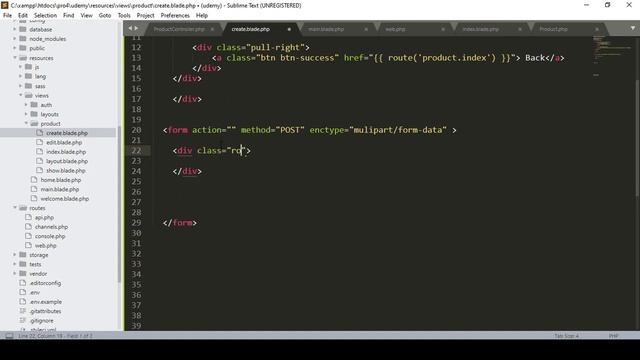Open index.blade.php in the sidebar

tap(66, 152)
